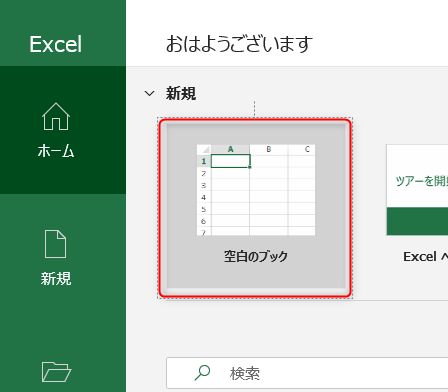The height and width of the screenshot is (392, 448).
Task: Click the magnifier search icon
Action: click(202, 373)
